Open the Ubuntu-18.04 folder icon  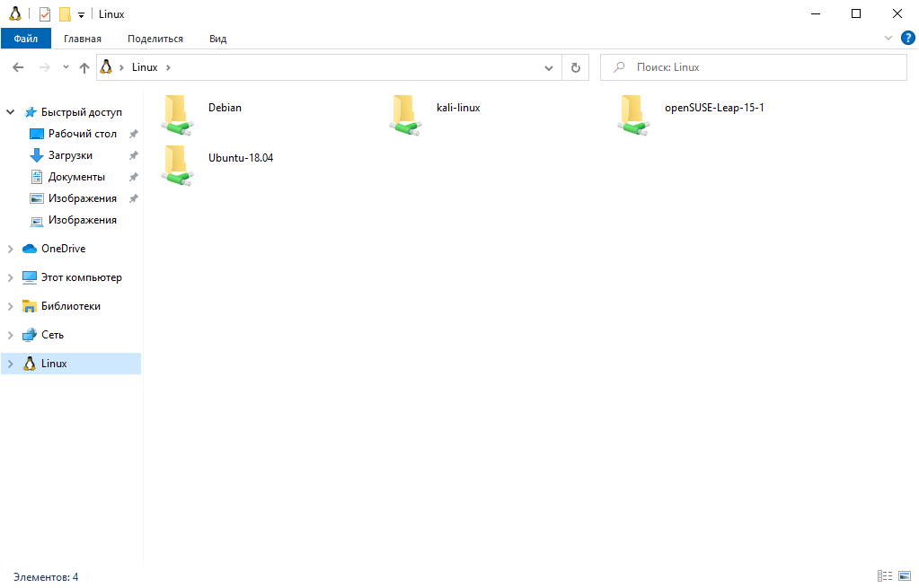click(x=177, y=165)
